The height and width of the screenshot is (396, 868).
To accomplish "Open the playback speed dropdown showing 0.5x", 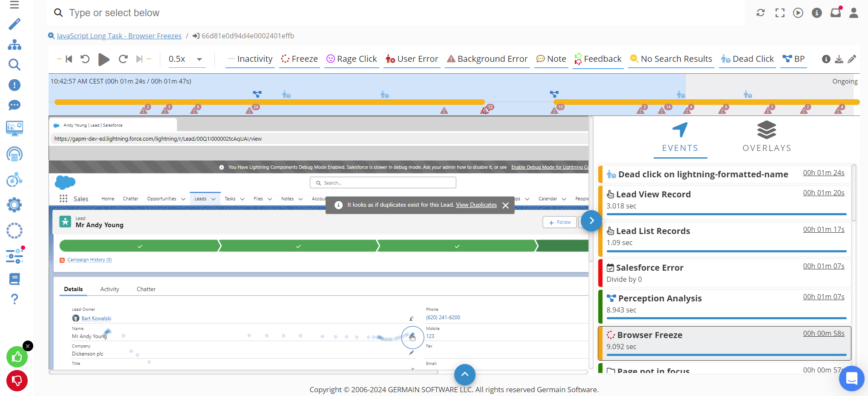I will click(185, 59).
